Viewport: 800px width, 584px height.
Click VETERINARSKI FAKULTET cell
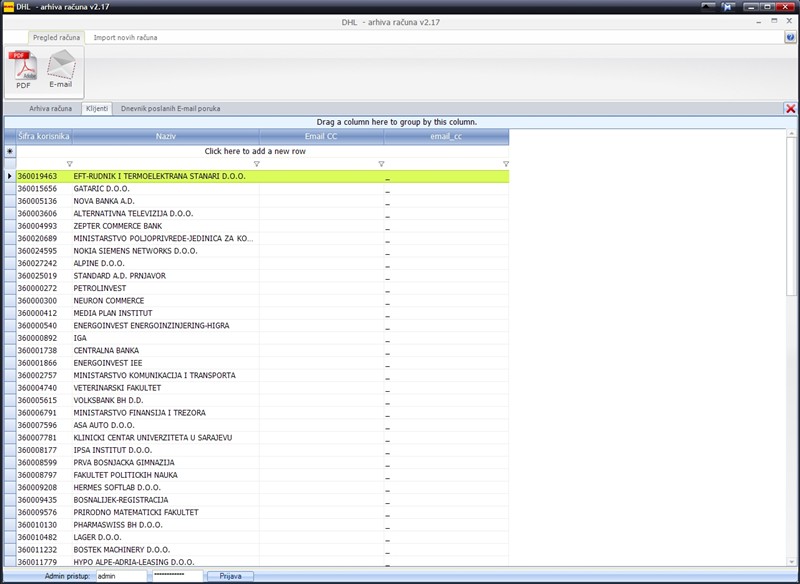[166, 388]
